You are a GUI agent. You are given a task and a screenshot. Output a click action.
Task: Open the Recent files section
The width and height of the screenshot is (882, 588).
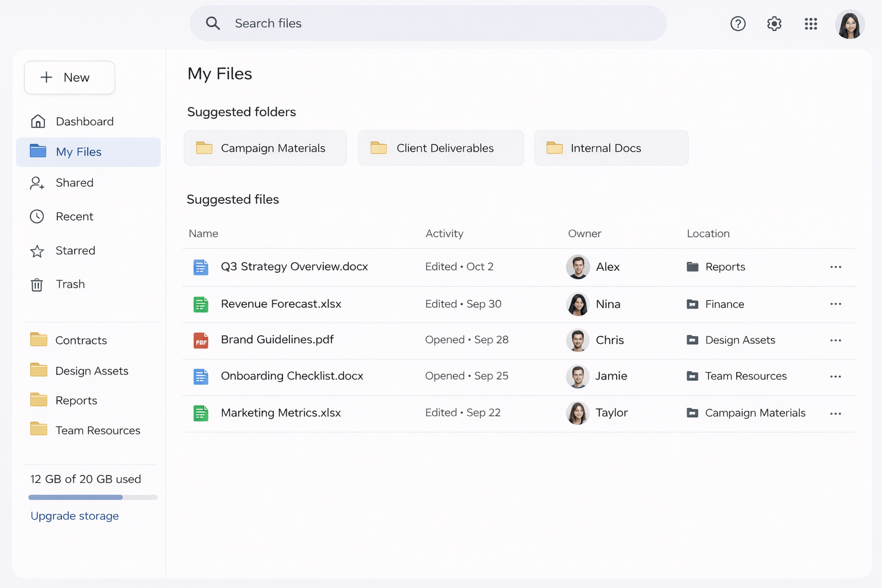click(74, 216)
